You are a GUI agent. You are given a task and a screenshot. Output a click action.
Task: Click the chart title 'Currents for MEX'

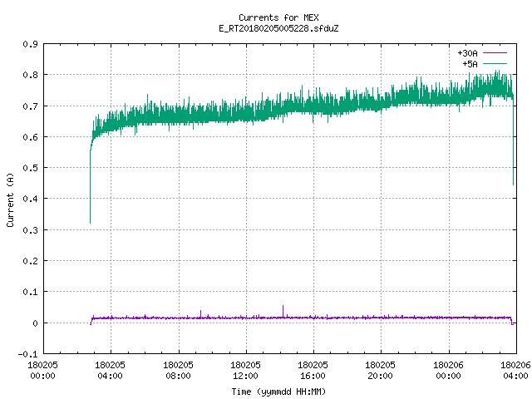278,17
